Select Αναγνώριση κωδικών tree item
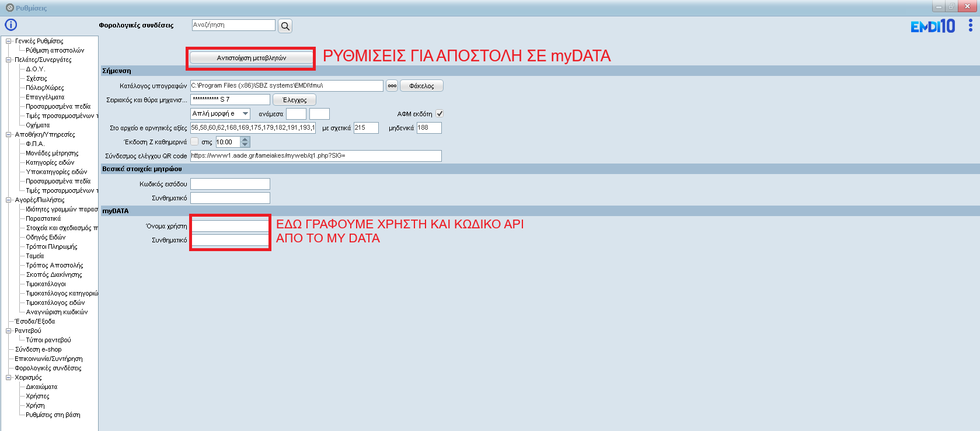This screenshot has width=980, height=431. coord(57,312)
